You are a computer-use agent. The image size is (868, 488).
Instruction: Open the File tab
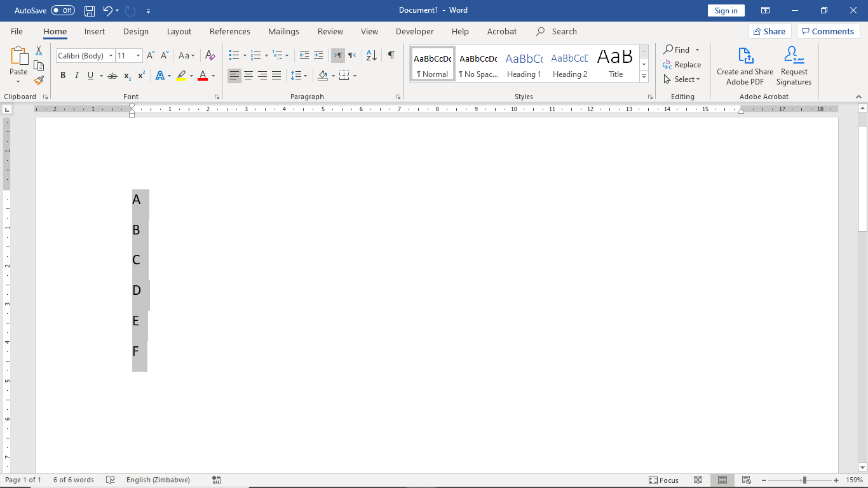[x=17, y=31]
